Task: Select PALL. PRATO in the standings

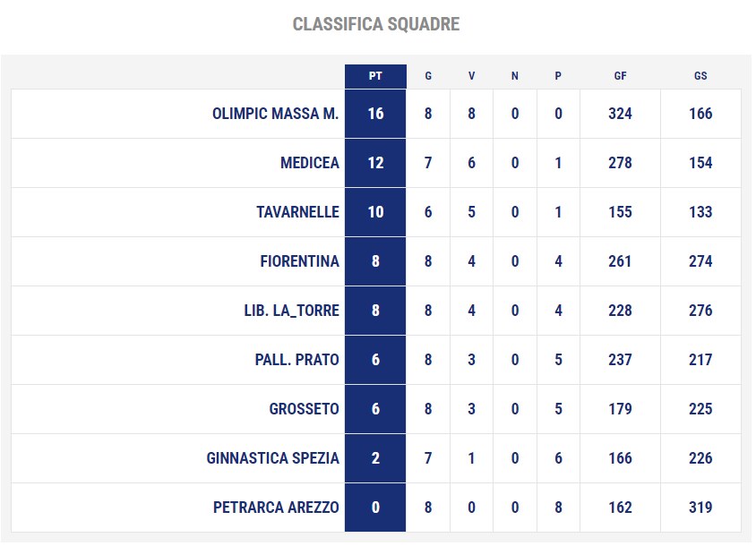Action: 296,360
